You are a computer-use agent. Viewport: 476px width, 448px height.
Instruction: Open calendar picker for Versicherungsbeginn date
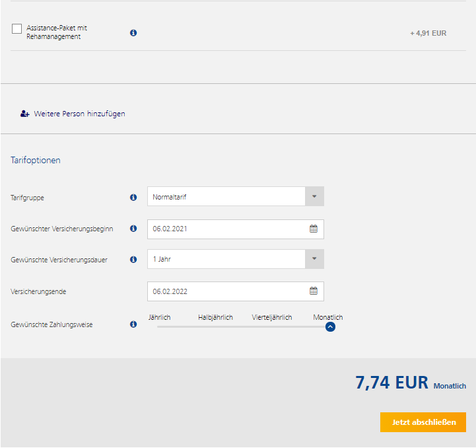click(314, 229)
